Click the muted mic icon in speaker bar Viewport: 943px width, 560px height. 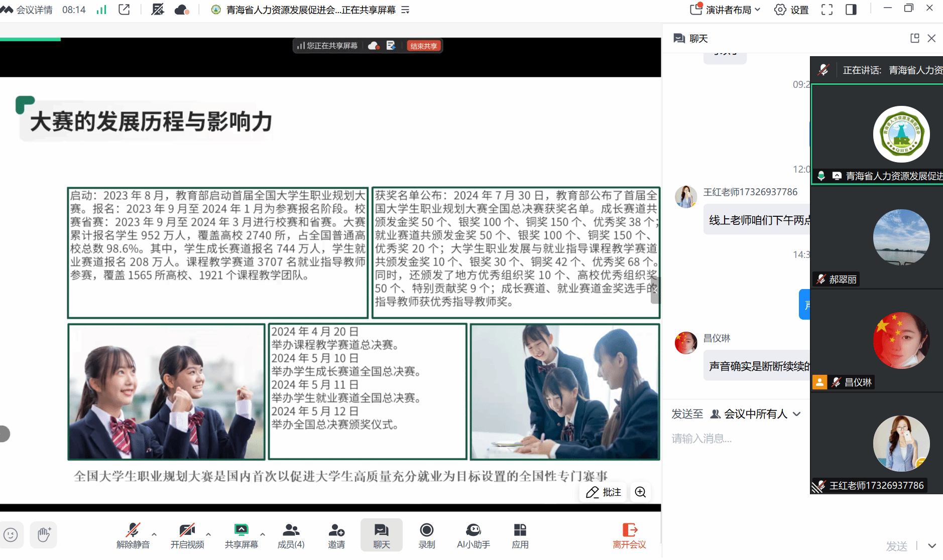click(x=823, y=70)
